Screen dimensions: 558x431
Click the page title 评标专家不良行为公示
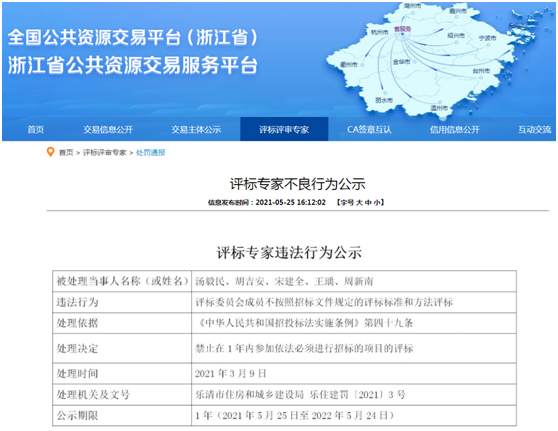298,184
